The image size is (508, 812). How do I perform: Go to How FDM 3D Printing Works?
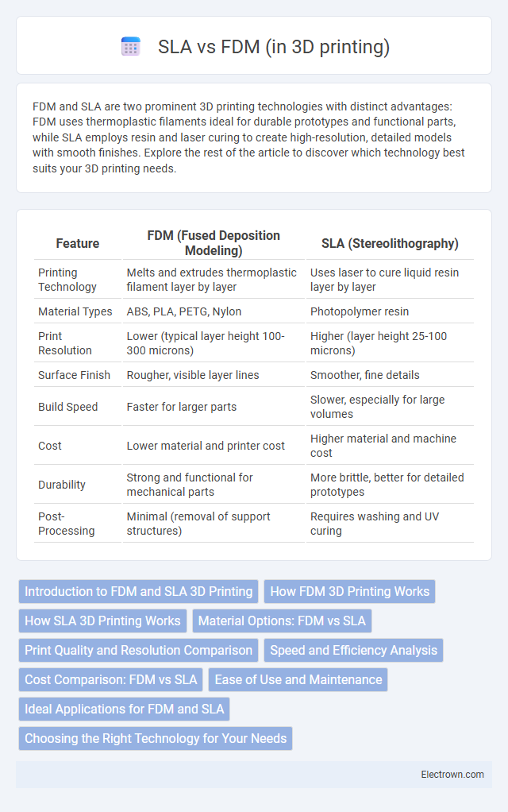pyautogui.click(x=350, y=591)
